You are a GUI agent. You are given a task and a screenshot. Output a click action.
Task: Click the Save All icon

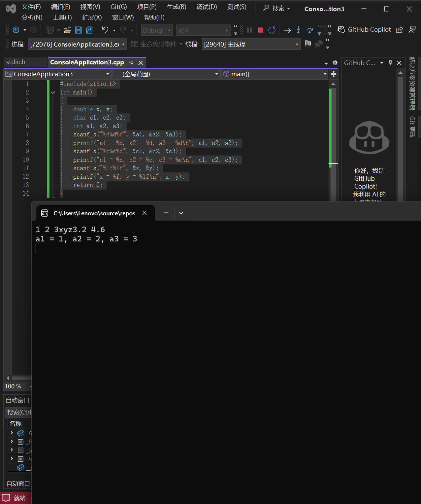[x=89, y=30]
